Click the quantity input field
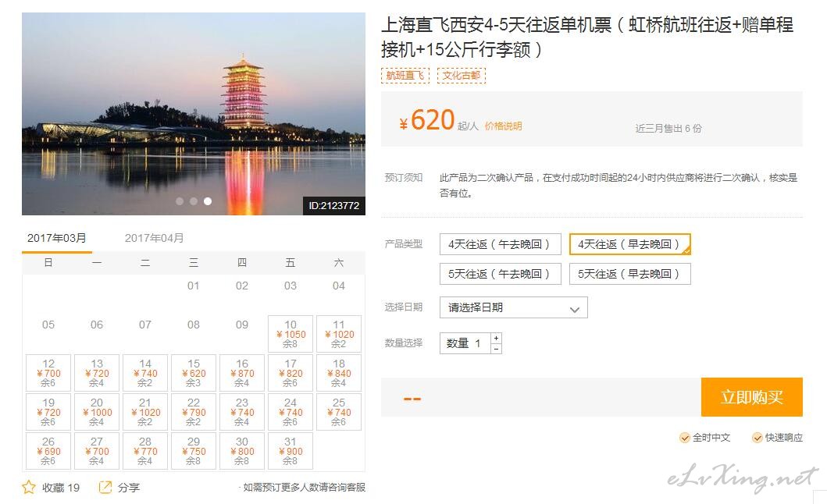 click(465, 343)
